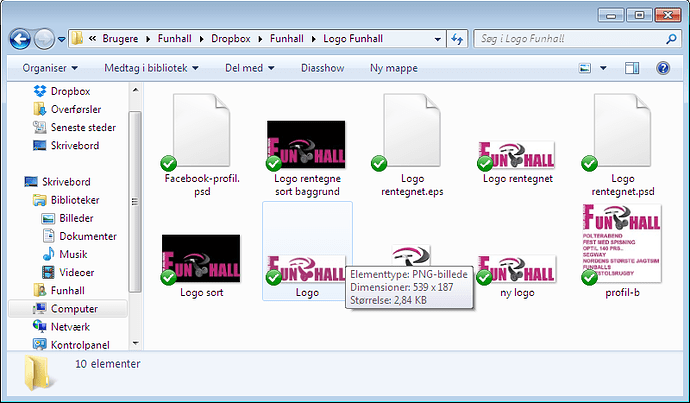Open view options dropdown arrow
Screen dimensions: 690x403
point(603,68)
